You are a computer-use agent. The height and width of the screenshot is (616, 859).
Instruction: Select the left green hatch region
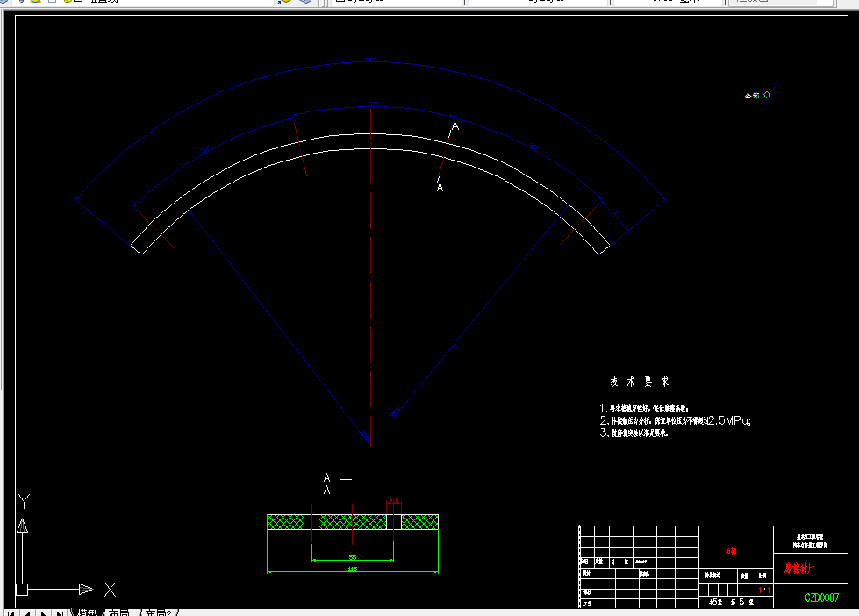click(x=285, y=522)
